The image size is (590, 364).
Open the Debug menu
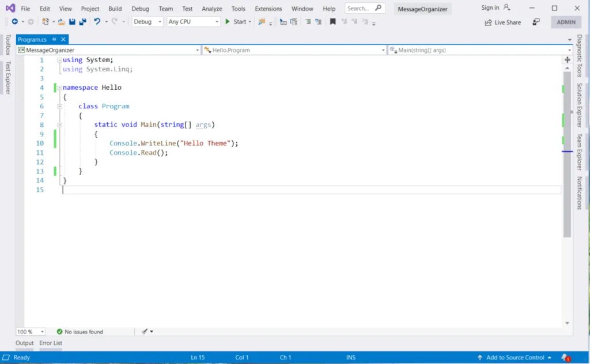(140, 9)
